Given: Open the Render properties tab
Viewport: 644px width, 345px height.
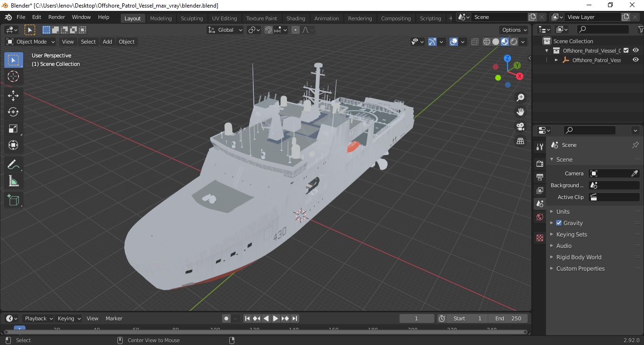Looking at the screenshot, I should pyautogui.click(x=540, y=163).
